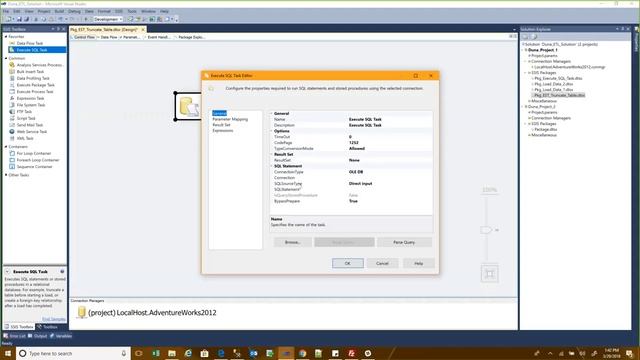Click Execute SQL Task shape on canvas
This screenshot has height=360, width=640.
click(189, 106)
